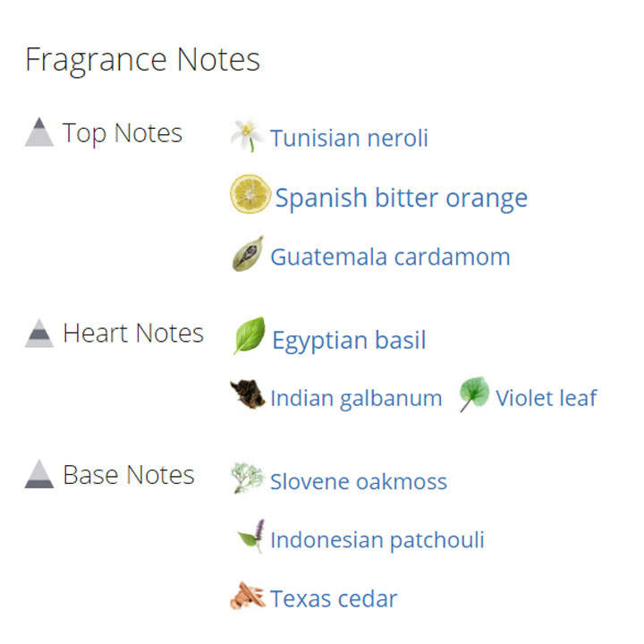
Task: Click the cardamom pod icon
Action: [248, 254]
